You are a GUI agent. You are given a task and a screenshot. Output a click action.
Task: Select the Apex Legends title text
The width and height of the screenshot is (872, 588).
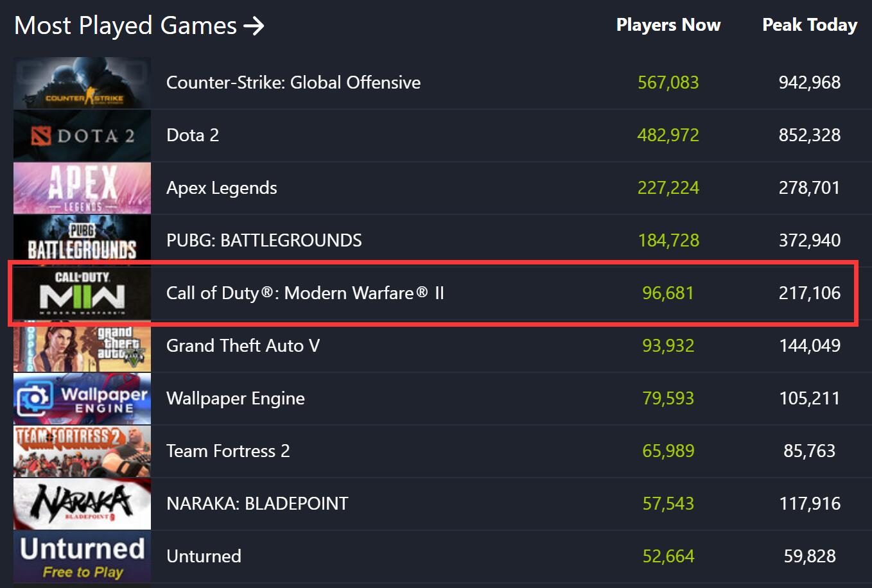click(x=222, y=188)
